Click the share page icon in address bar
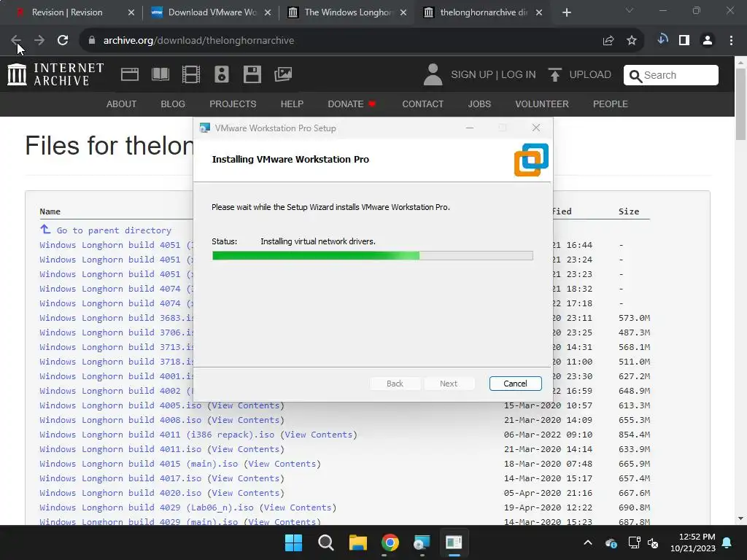The image size is (747, 560). pyautogui.click(x=608, y=41)
